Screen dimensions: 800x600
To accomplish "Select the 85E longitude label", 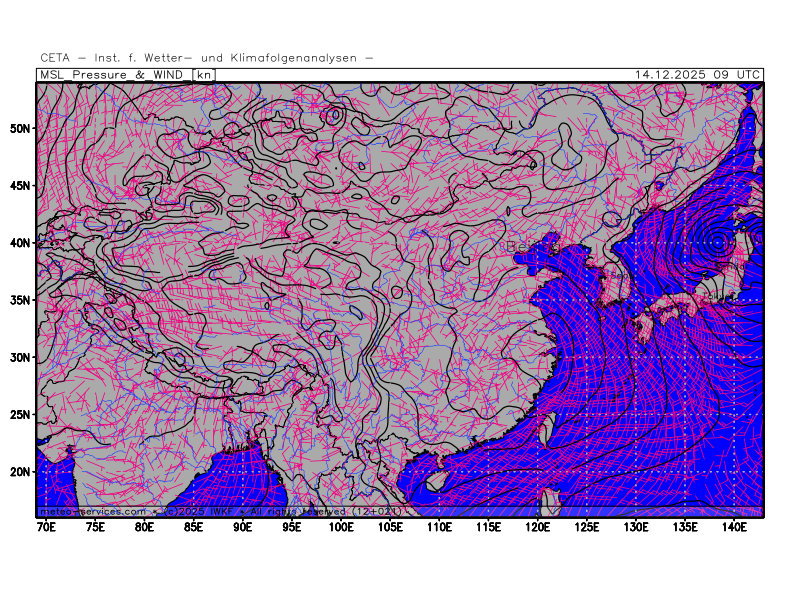I will click(193, 526).
